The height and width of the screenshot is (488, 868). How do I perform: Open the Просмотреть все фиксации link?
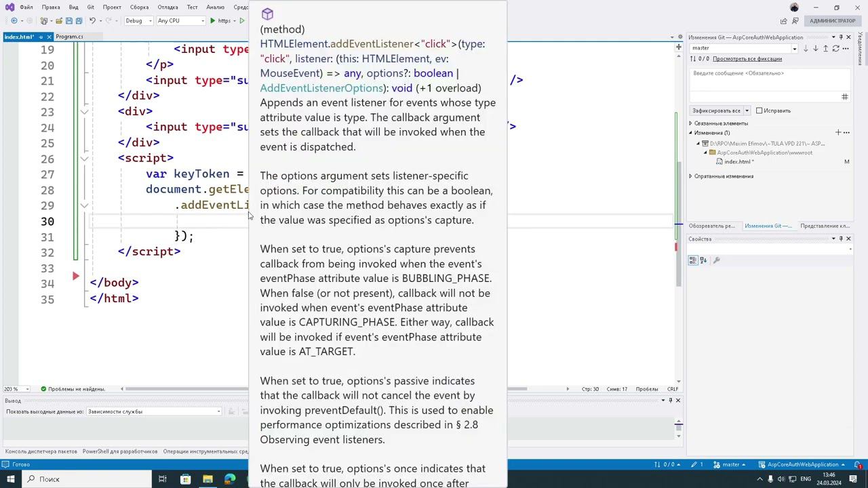[x=747, y=59]
